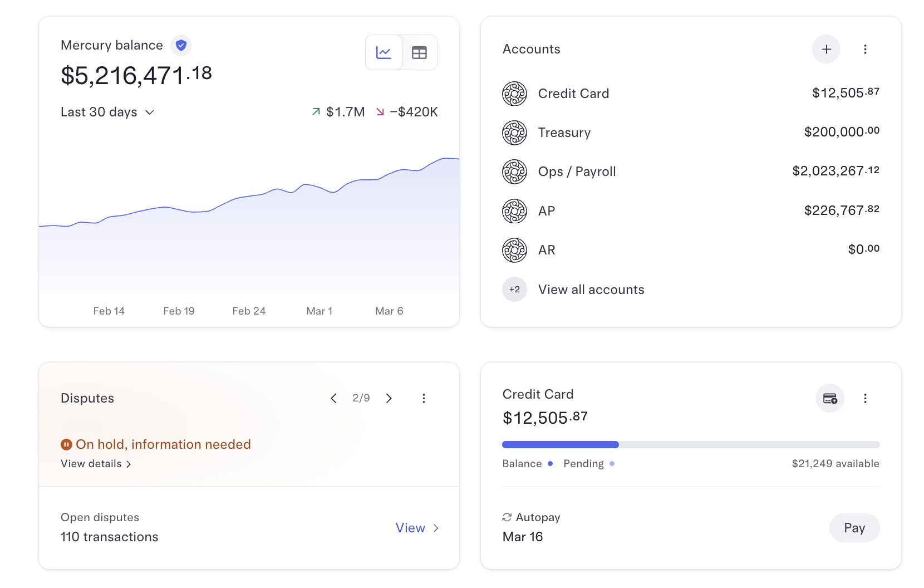Click the balance trend line chart area

(249, 226)
